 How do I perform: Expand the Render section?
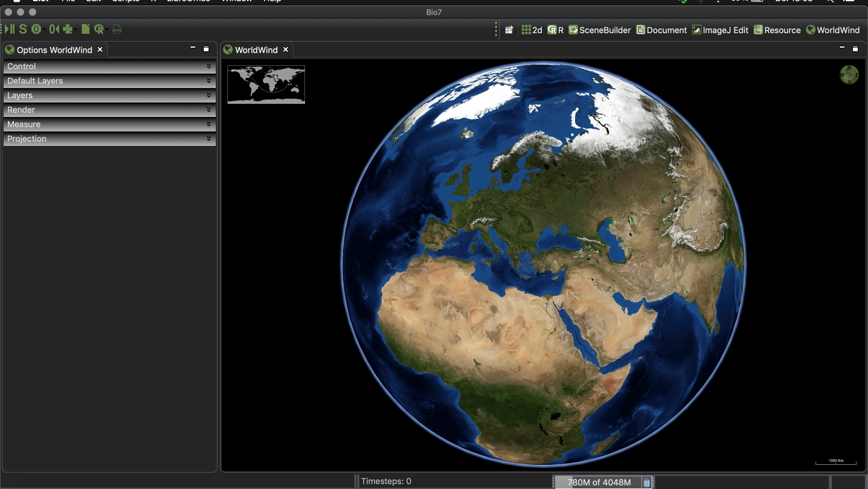[x=109, y=110]
